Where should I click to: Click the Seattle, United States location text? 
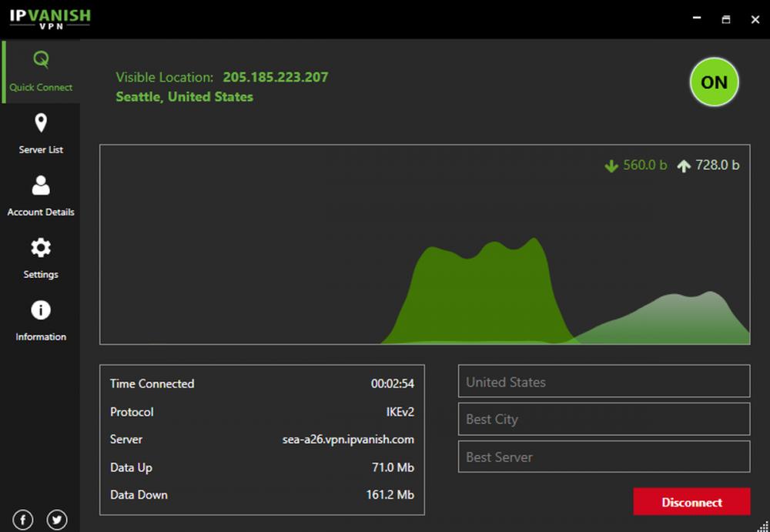coord(184,97)
